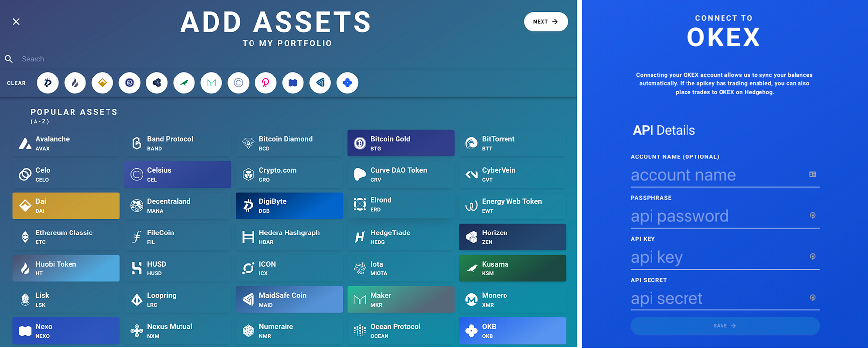Image resolution: width=868 pixels, height=348 pixels.
Task: Close the Add Assets dialog
Action: [x=16, y=22]
